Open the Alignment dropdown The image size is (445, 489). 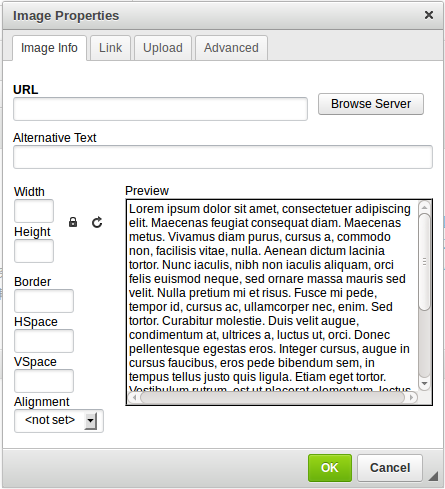click(x=59, y=421)
